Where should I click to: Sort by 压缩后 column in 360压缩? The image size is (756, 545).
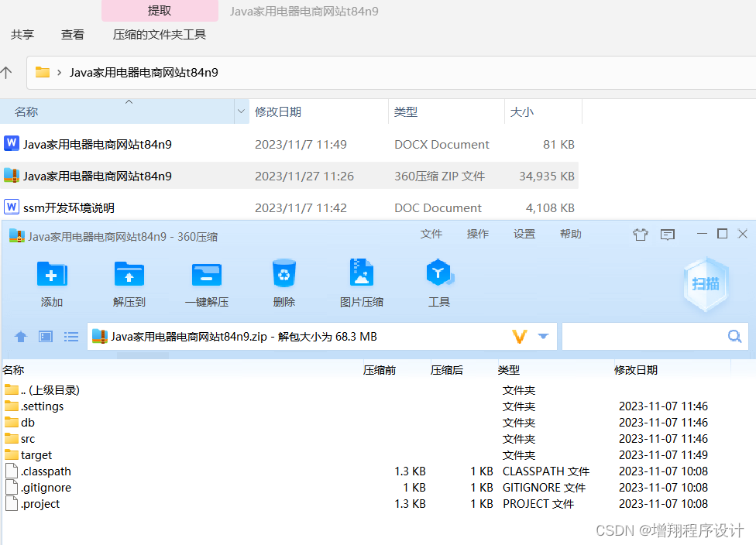click(x=447, y=370)
